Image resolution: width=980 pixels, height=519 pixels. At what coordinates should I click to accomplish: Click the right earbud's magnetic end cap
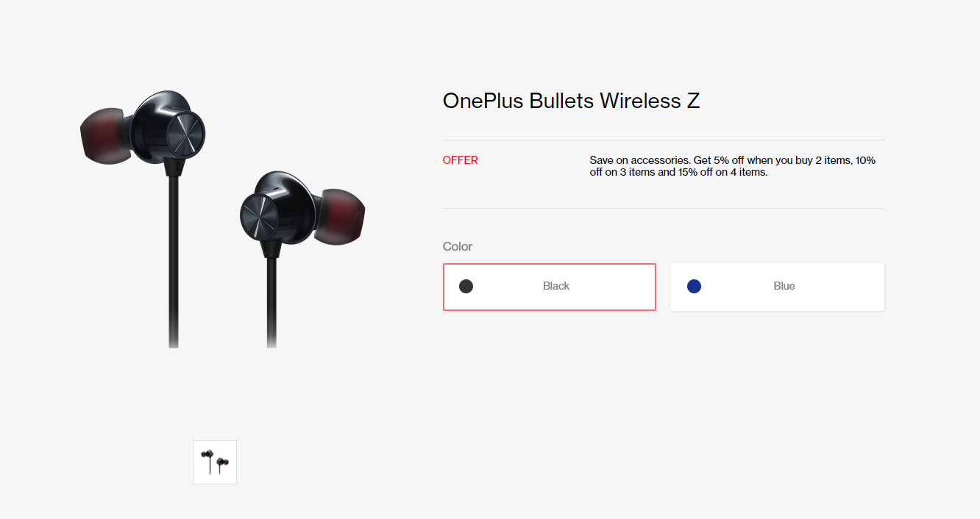pos(260,216)
